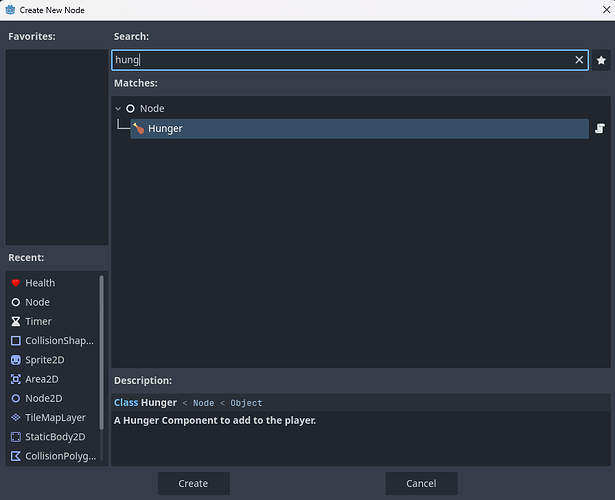The image size is (615, 500).
Task: Select the Node root in Matches tree
Action: (x=152, y=109)
